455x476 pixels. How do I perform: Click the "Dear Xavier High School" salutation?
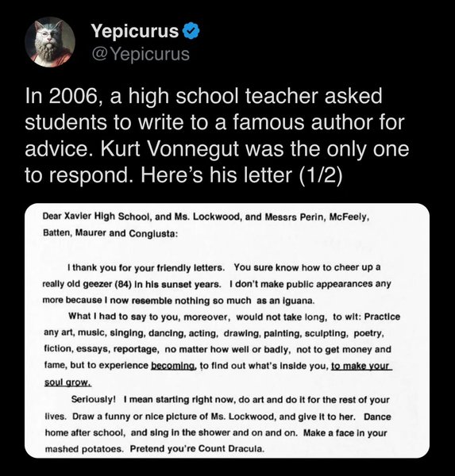(96, 217)
